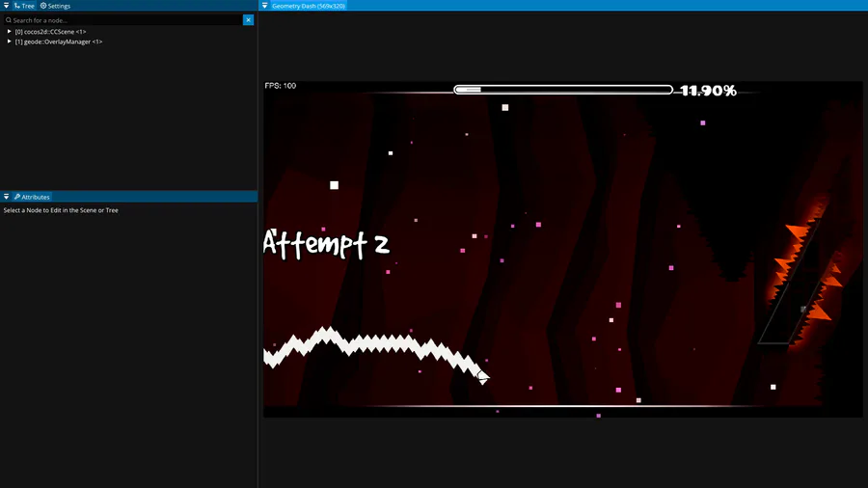Click the Search for a node field
Image resolution: width=868 pixels, height=488 pixels.
tap(122, 20)
